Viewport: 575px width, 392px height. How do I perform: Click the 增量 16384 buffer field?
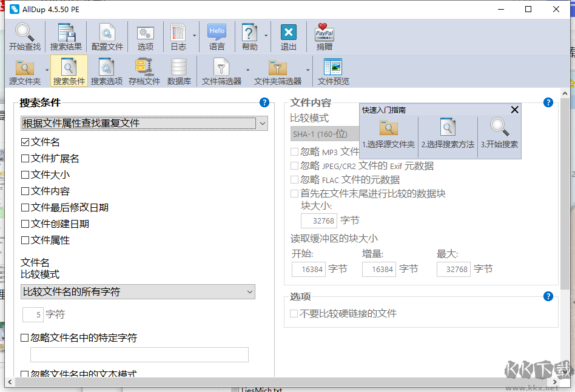(379, 269)
